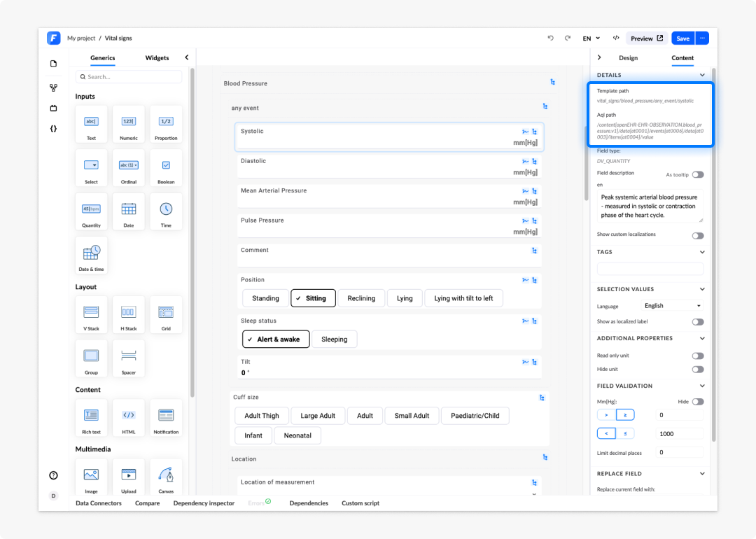Click the Limit decimal places input
The image size is (756, 539).
[679, 453]
